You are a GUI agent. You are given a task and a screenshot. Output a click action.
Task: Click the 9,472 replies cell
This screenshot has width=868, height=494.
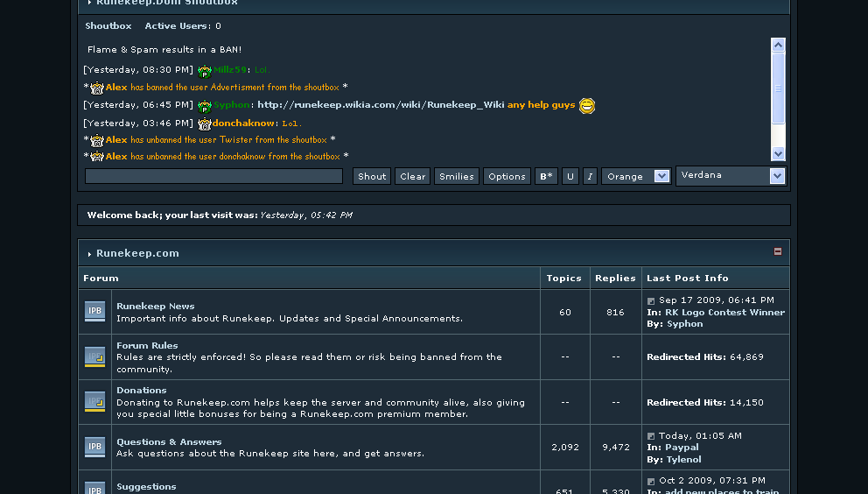616,447
